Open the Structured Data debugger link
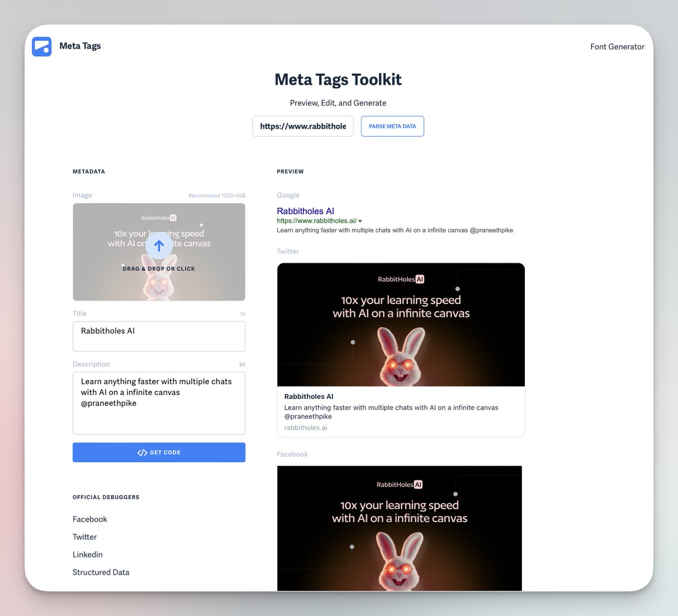The image size is (678, 616). tap(101, 572)
